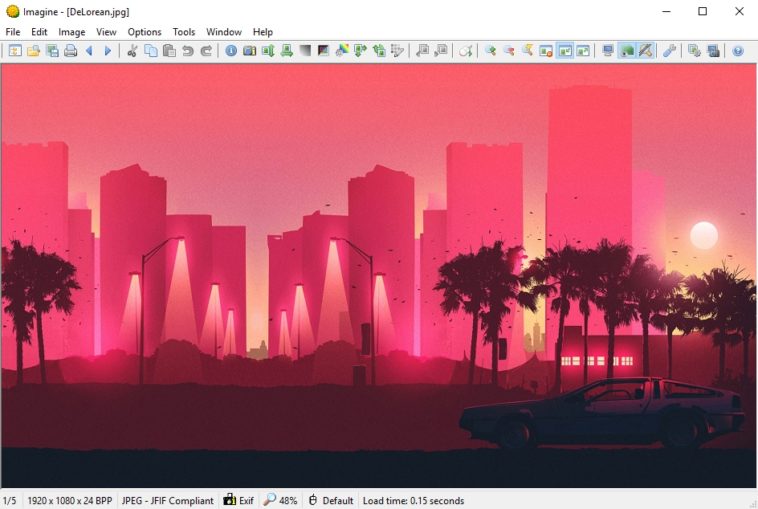The height and width of the screenshot is (509, 758).
Task: Click the lightning magnifier zoom icon
Action: 527,50
